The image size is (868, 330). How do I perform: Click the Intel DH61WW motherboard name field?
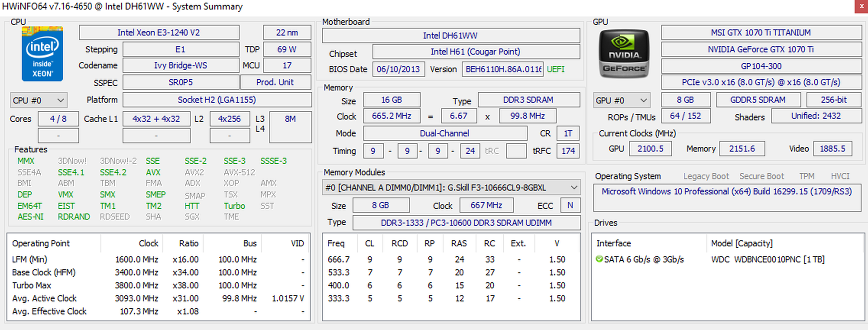(451, 35)
